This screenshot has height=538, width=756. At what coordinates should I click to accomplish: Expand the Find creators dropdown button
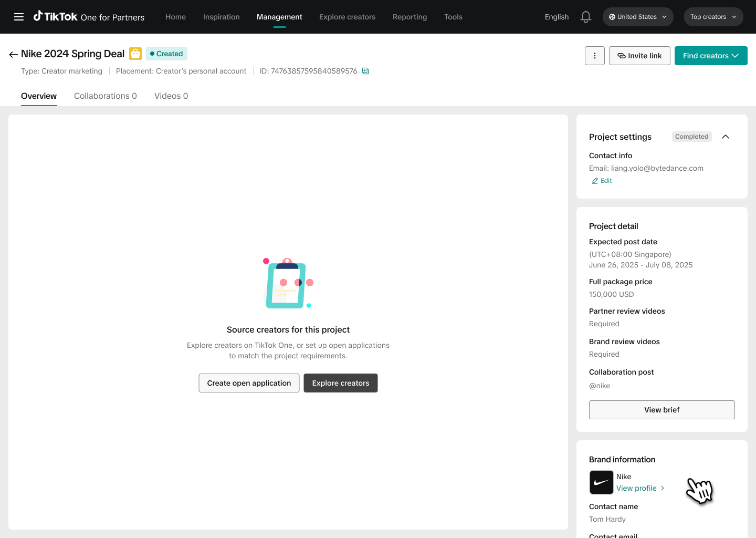(711, 56)
